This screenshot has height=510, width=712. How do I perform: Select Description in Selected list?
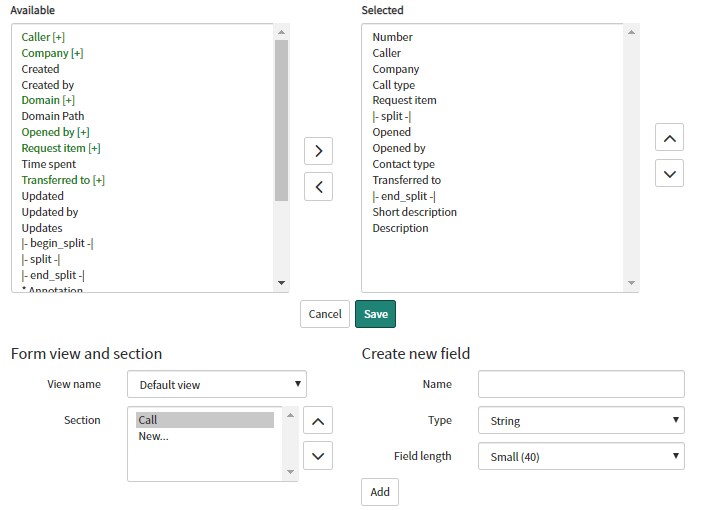pos(400,228)
